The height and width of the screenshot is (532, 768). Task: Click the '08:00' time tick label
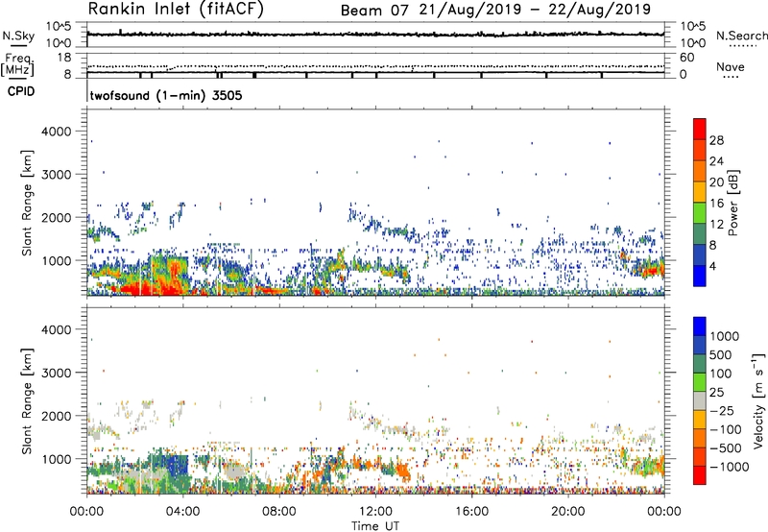pyautogui.click(x=279, y=512)
